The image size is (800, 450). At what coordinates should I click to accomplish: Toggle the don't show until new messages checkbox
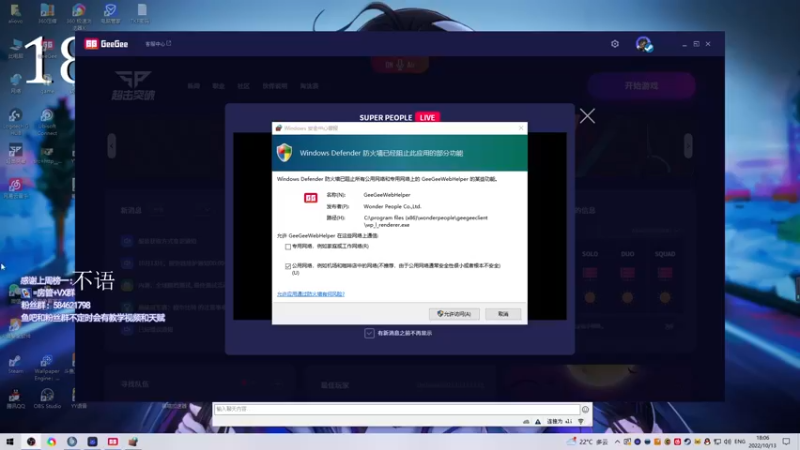[369, 333]
